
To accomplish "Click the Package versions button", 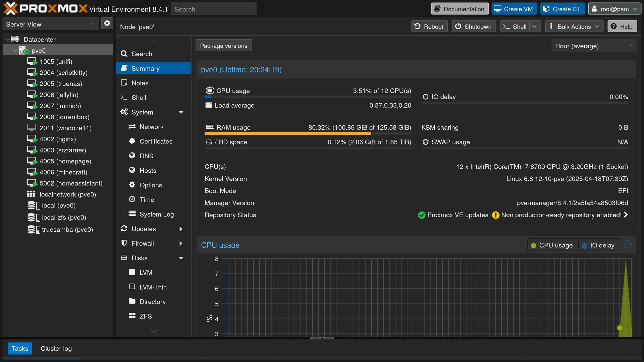I will (x=223, y=46).
